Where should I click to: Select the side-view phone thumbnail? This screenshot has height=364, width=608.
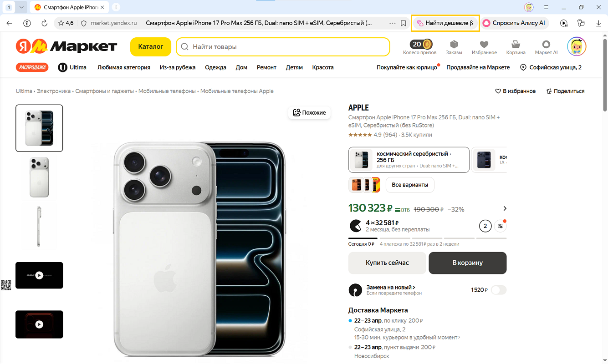[x=39, y=227]
